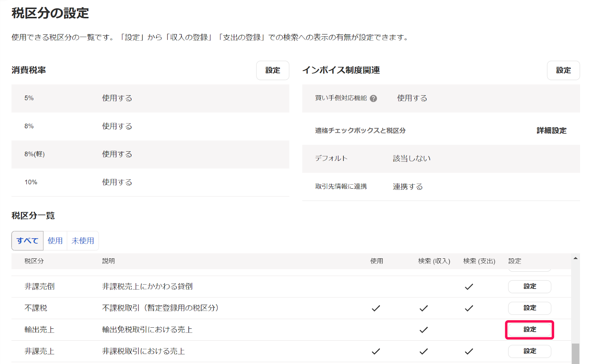Click the tax table scrollbar thumb
This screenshot has height=364, width=593.
pyautogui.click(x=575, y=354)
